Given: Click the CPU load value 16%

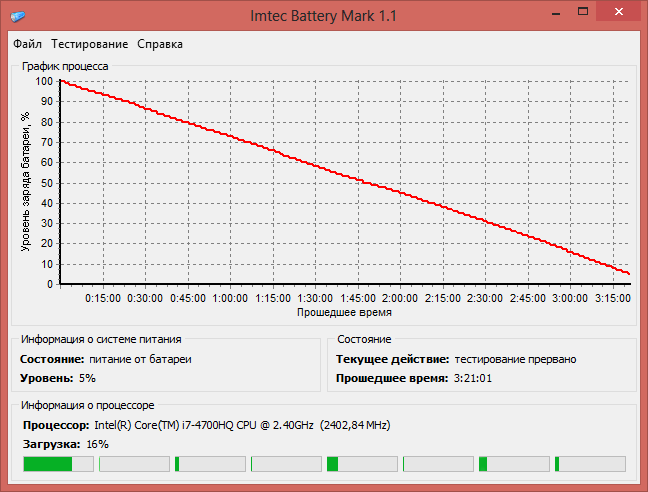Looking at the screenshot, I should click(98, 444).
